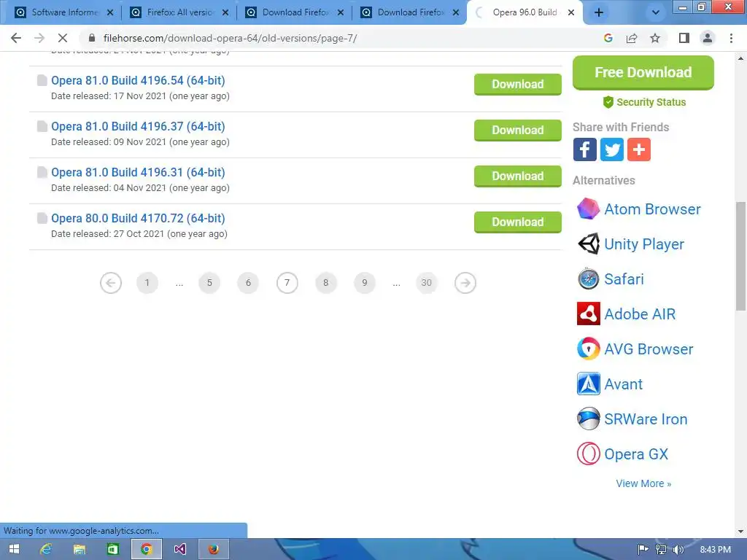Open Opera 81.0 Build 4196.31 link
The width and height of the screenshot is (747, 560).
pos(138,172)
